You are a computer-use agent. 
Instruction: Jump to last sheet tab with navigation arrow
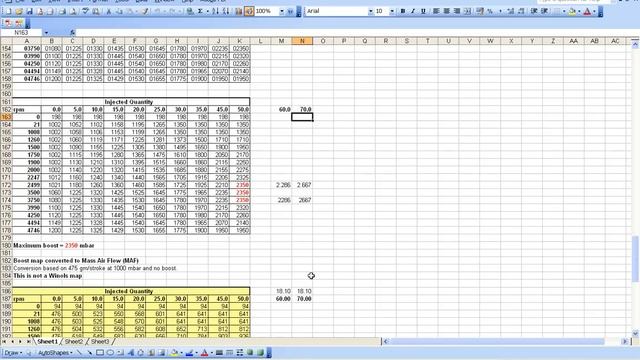point(28,341)
